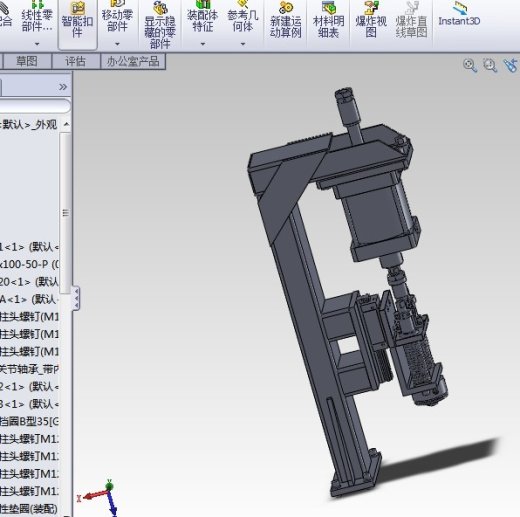The image size is (520, 517).
Task: Open the 办公室产品 office products tab
Action: coord(133,62)
